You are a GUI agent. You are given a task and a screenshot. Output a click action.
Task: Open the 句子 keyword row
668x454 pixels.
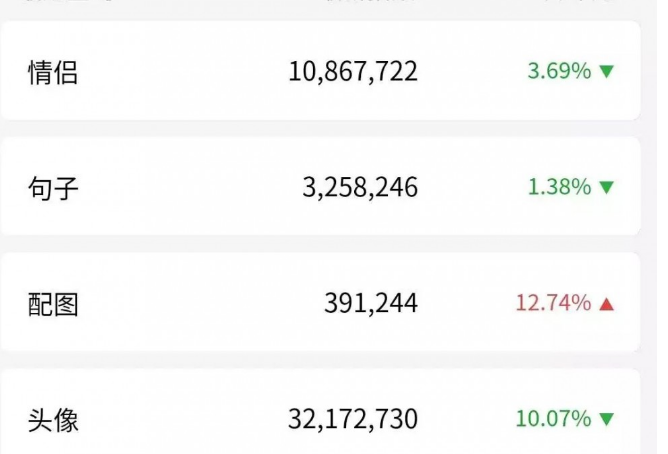[321, 187]
